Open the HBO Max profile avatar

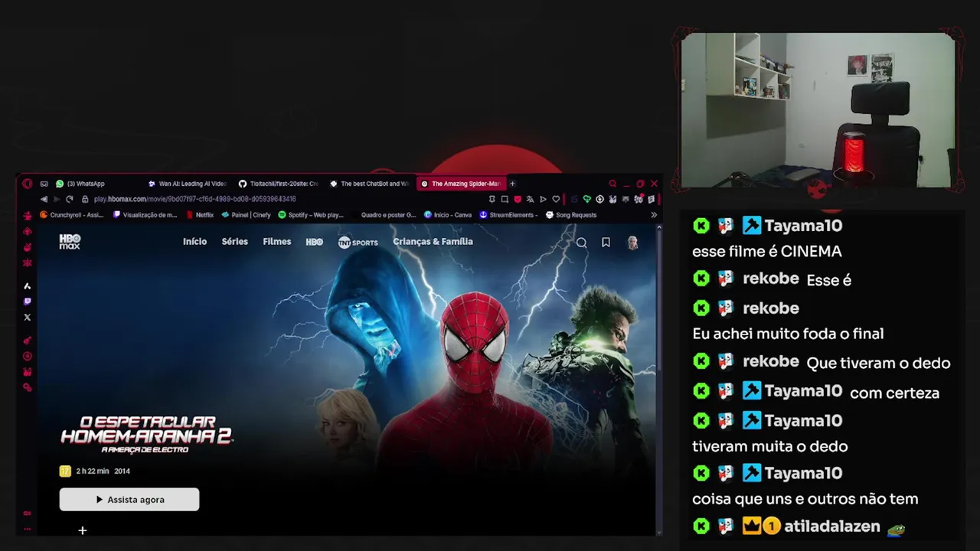tap(632, 243)
